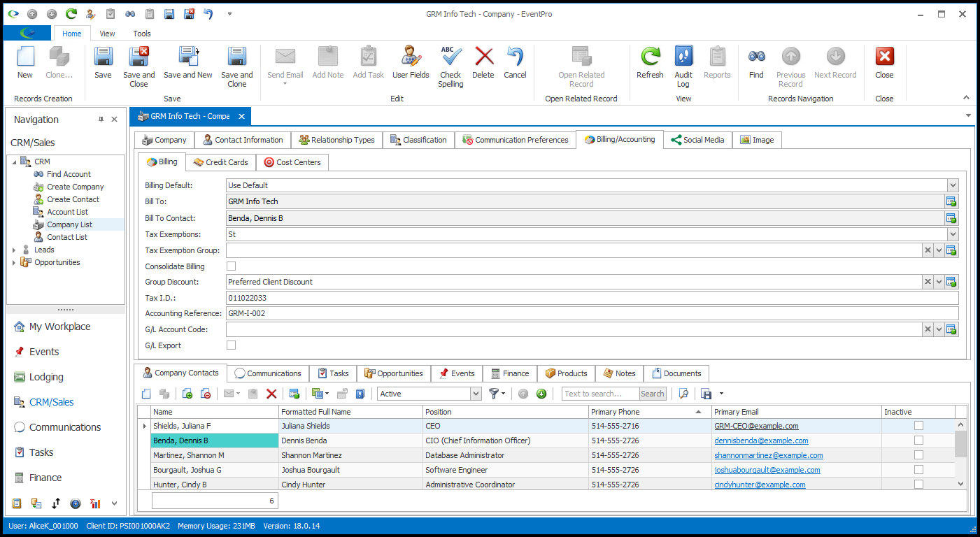Click magnifier search icon in contacts toolbar
Viewport: 980px width, 537px height.
pos(683,394)
